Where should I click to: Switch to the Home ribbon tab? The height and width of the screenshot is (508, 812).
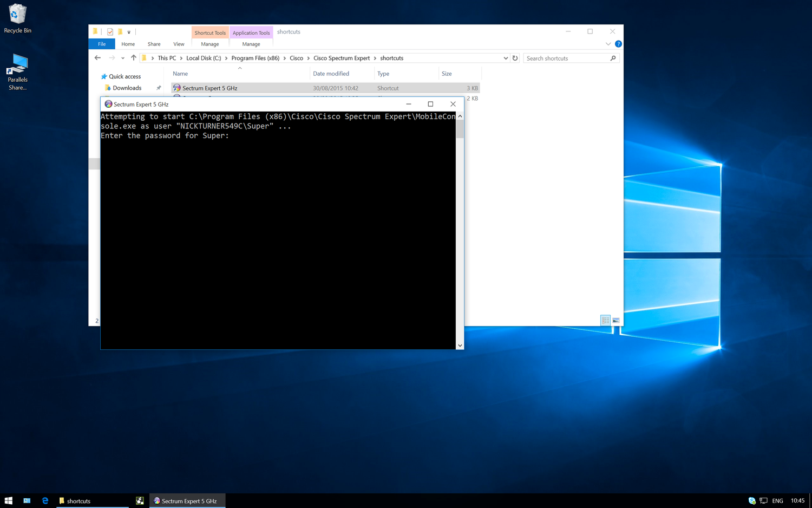[x=128, y=44]
